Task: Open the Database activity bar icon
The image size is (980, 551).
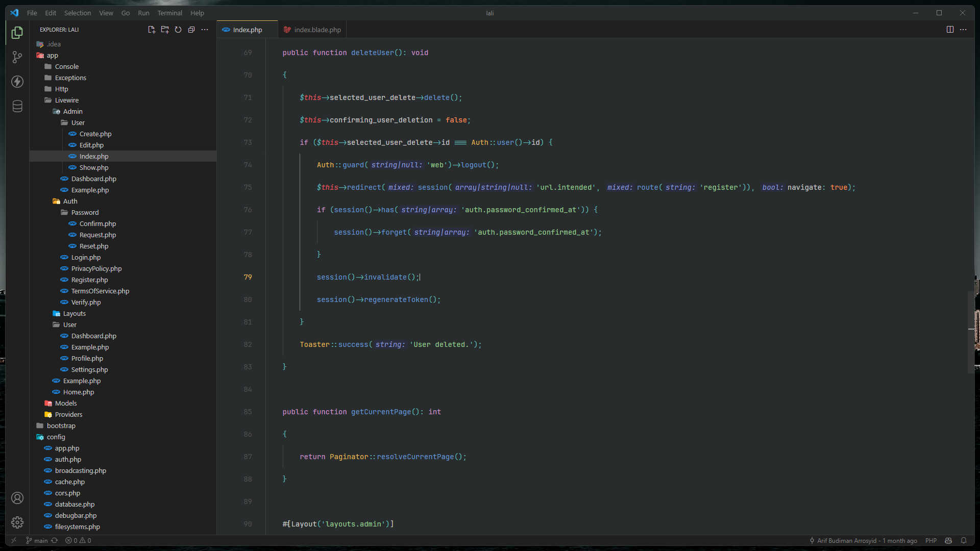Action: (17, 106)
